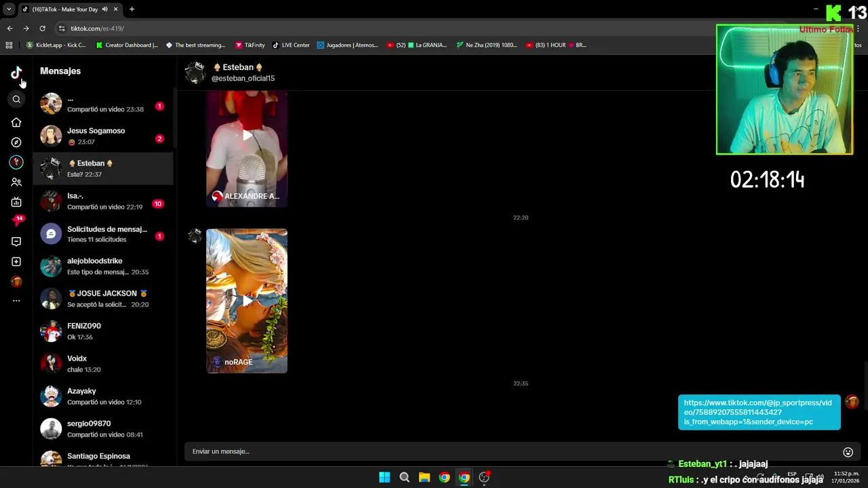This screenshot has width=868, height=488.
Task: Open taskbar Search magnifier
Action: coord(404,477)
